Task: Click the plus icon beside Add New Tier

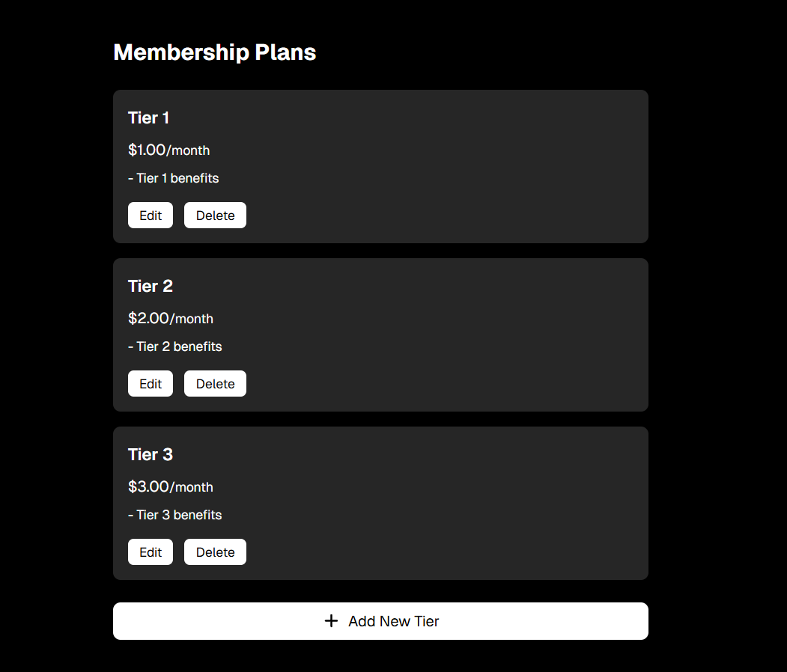Action: pyautogui.click(x=331, y=621)
